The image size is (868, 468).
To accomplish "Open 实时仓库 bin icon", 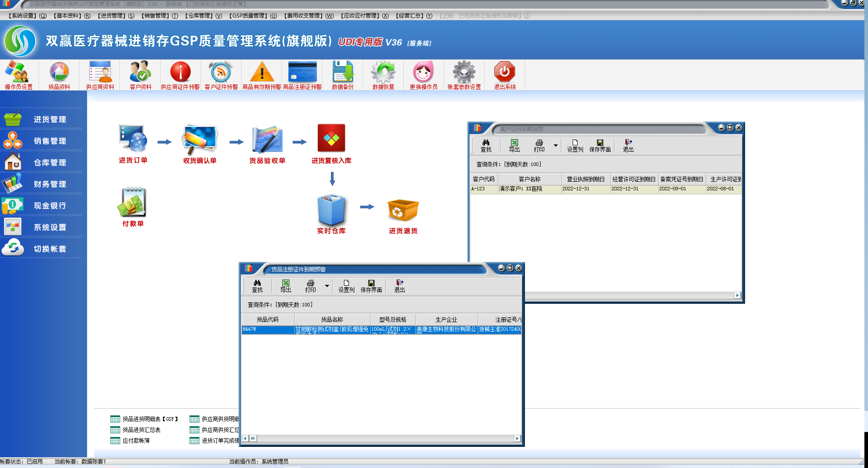I will click(331, 214).
